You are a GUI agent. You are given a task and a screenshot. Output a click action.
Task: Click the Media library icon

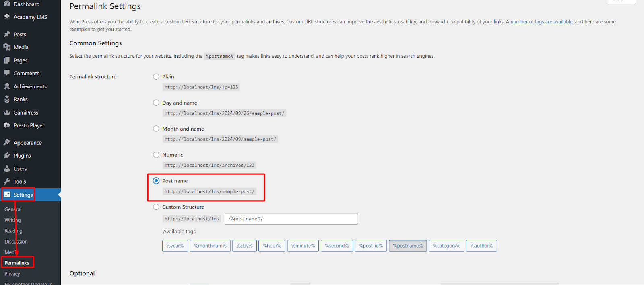(x=7, y=47)
